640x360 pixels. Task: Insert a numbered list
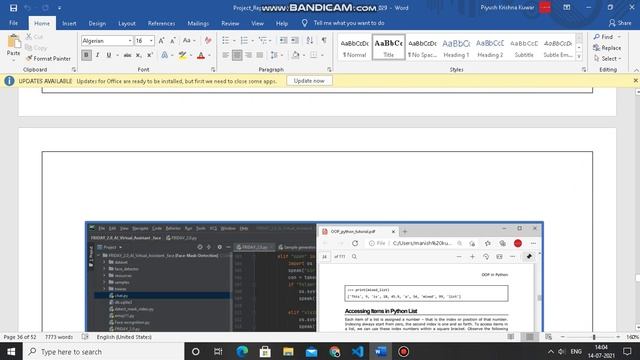pyautogui.click(x=244, y=40)
